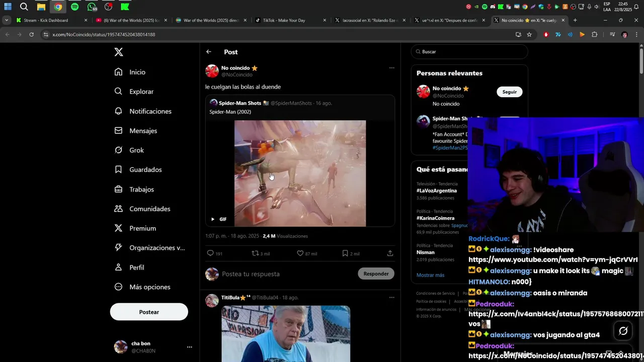
Task: Open Explorar in the sidebar
Action: (x=134, y=92)
